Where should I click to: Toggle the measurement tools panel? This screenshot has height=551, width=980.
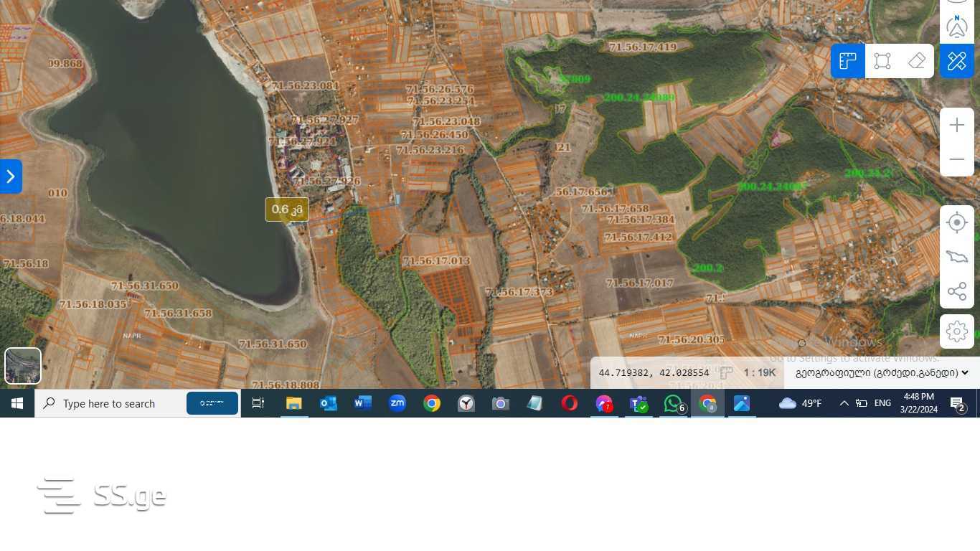(957, 61)
